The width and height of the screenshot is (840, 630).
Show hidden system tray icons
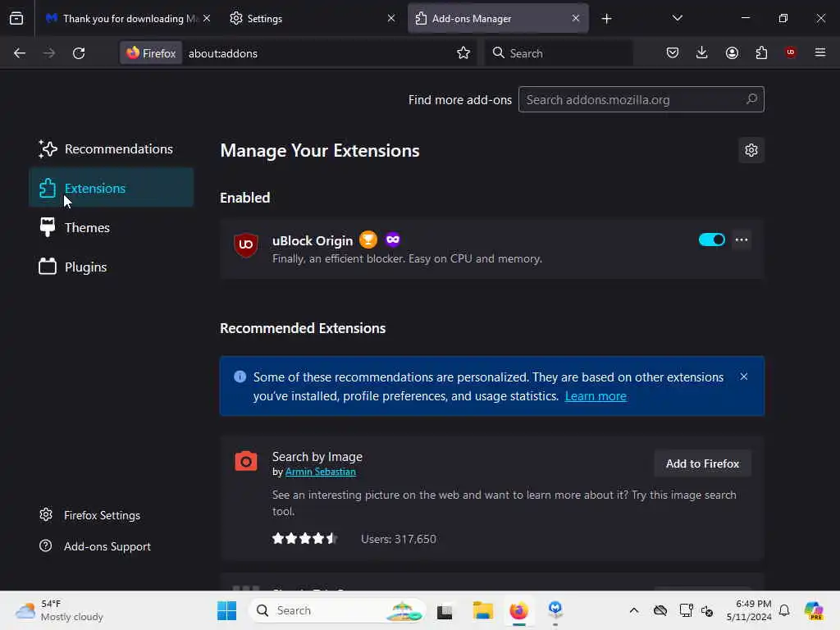[634, 610]
